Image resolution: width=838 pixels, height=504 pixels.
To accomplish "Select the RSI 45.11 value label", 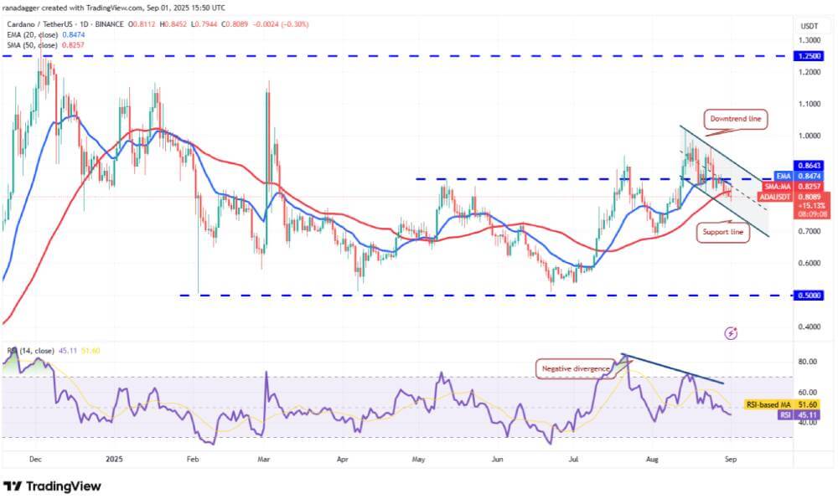I will tap(799, 415).
